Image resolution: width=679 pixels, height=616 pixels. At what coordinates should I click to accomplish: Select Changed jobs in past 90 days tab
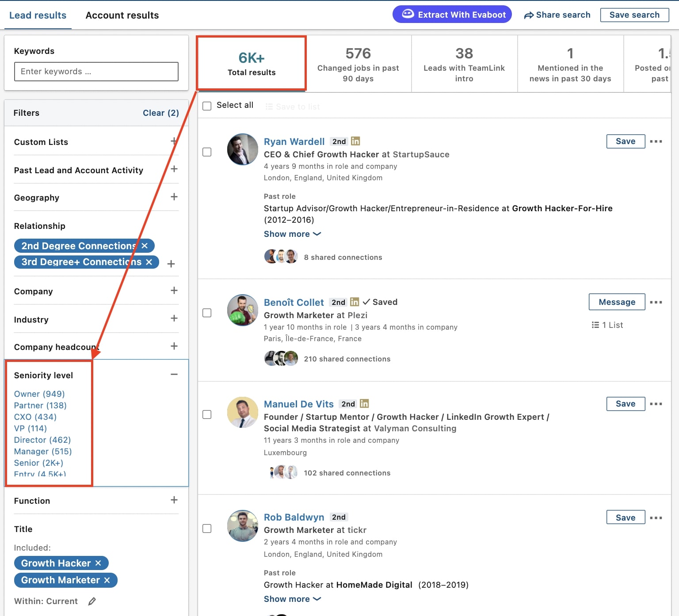tap(358, 64)
